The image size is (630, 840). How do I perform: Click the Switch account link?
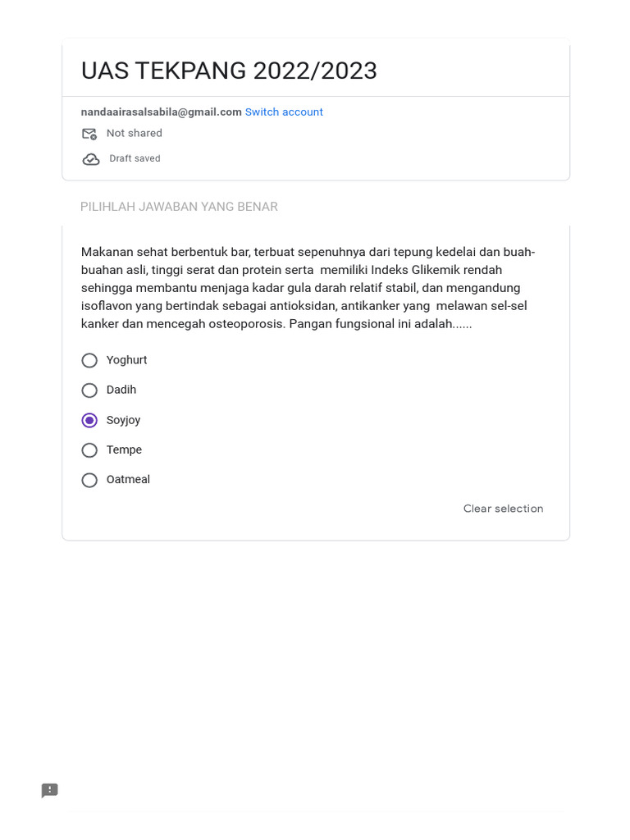click(x=284, y=112)
